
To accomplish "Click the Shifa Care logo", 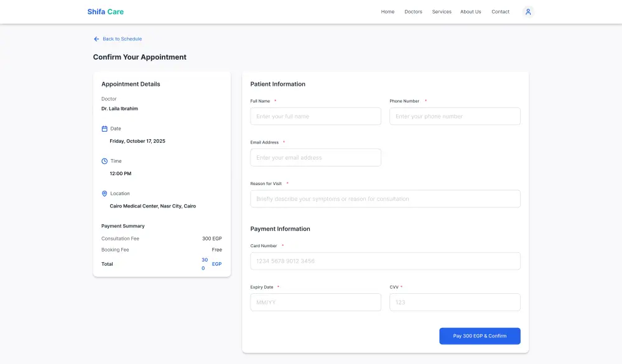I will 105,12.
